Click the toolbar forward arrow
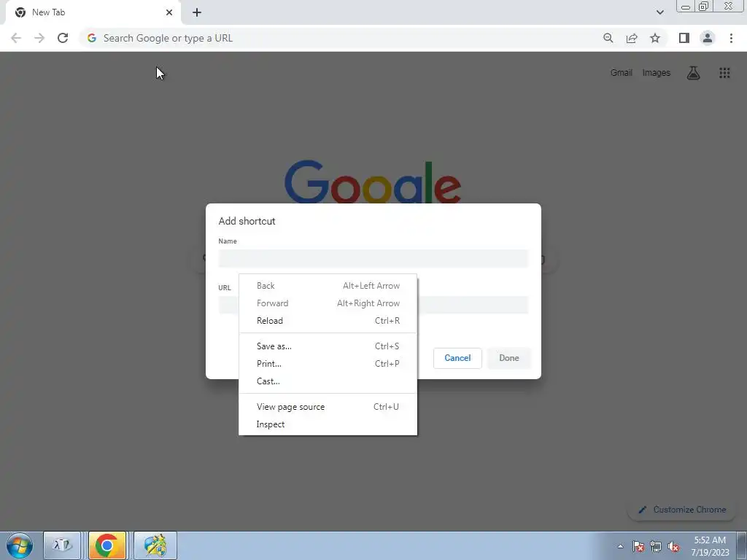Viewport: 747px width, 560px height. [39, 38]
